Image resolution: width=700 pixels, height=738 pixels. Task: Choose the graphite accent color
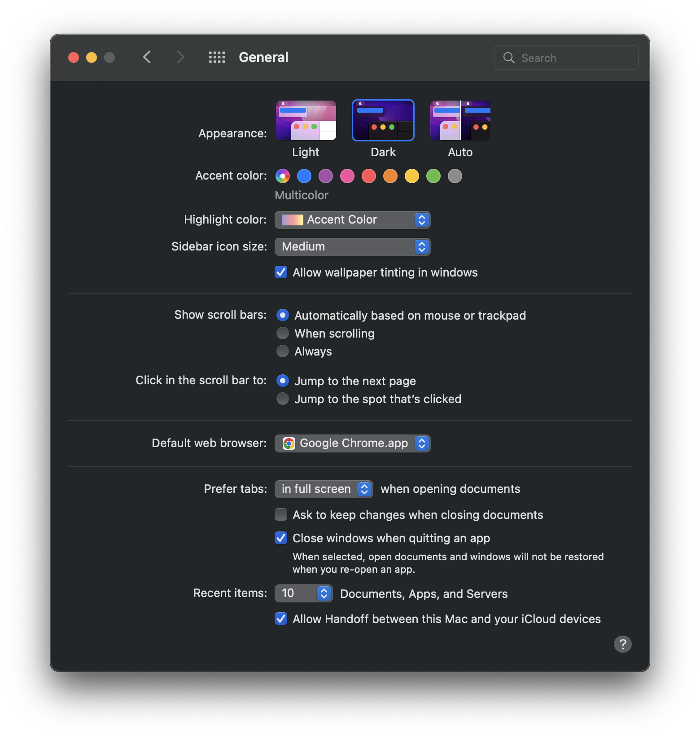(455, 176)
